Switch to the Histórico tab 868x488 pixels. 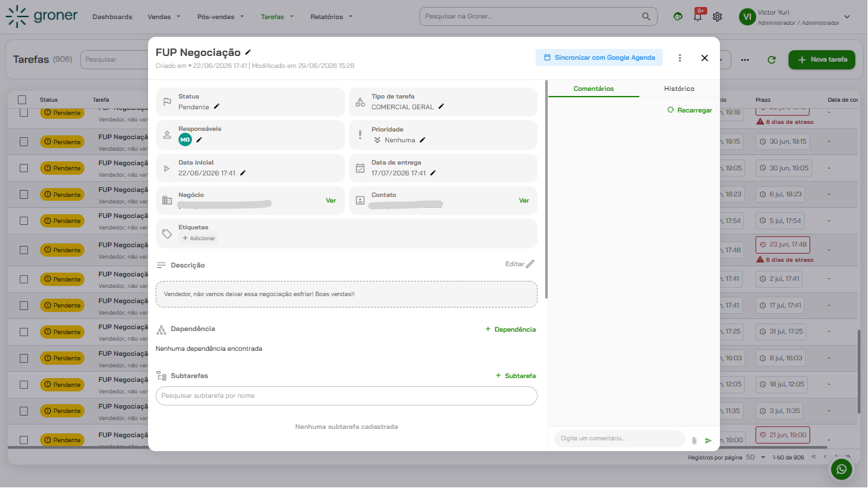[x=679, y=88]
